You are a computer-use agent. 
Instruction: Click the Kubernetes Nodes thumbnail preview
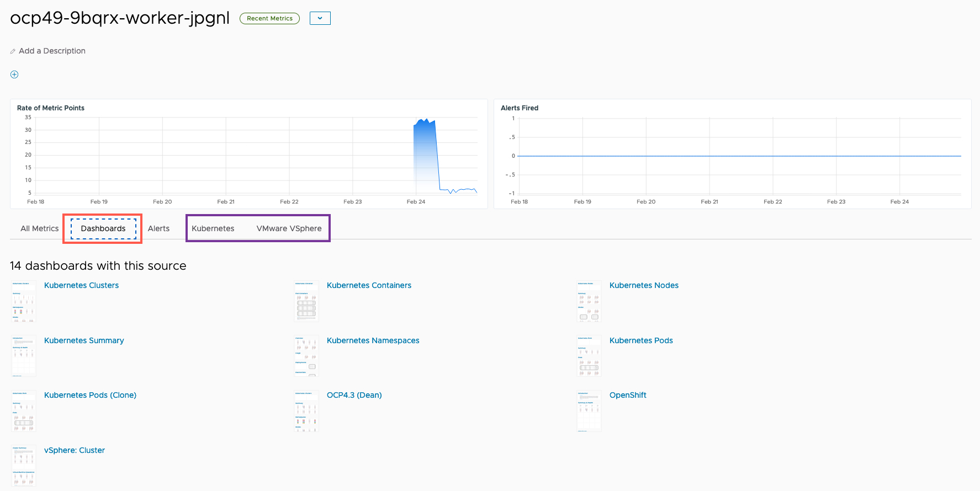point(589,301)
